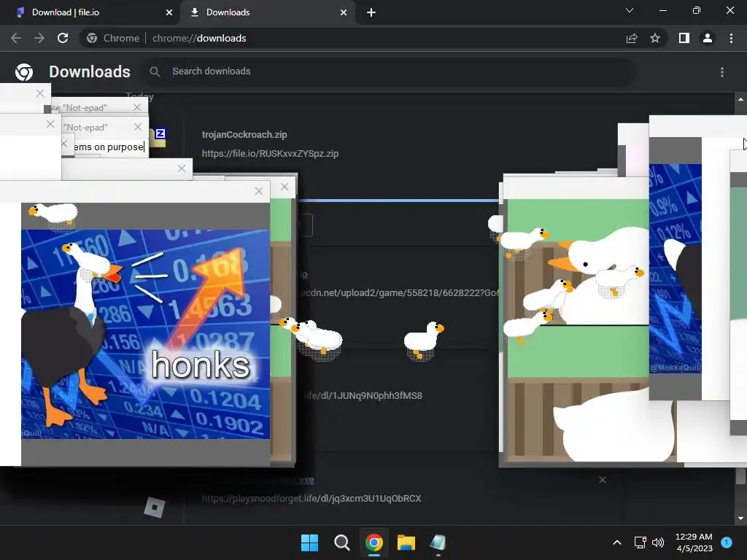
Task: Click the playsnoodforget.life jq3xcm3U1UqObRCX link
Action: pos(311,499)
